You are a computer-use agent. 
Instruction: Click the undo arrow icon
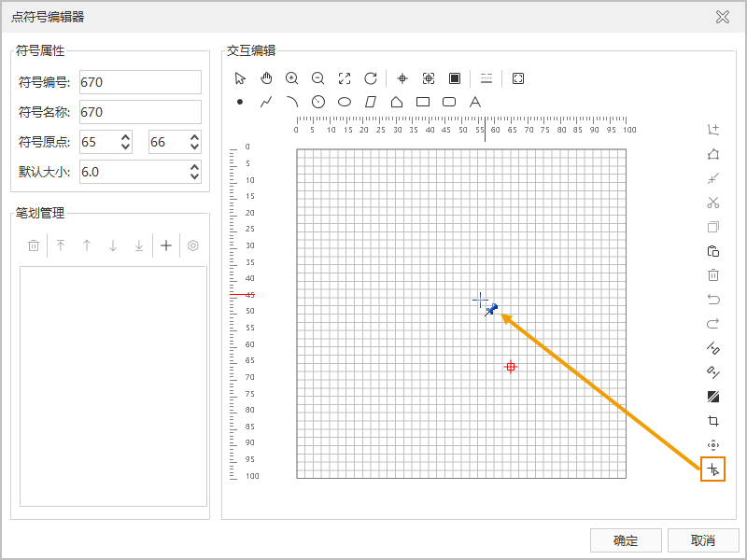click(713, 300)
